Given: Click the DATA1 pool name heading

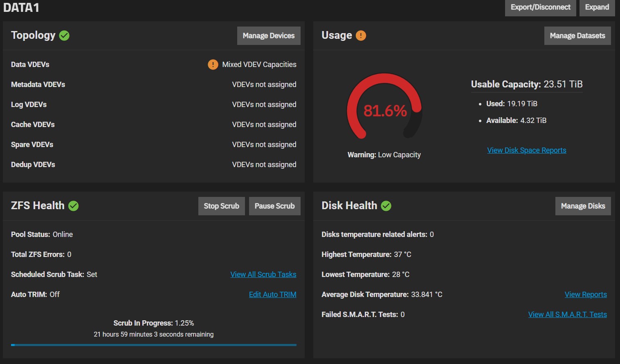Looking at the screenshot, I should pos(21,8).
